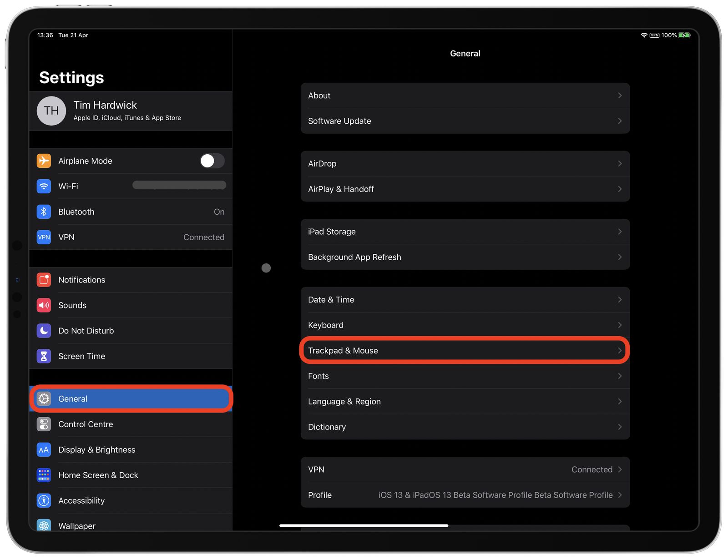728x560 pixels.
Task: Toggle Airplane Mode off
Action: 212,161
